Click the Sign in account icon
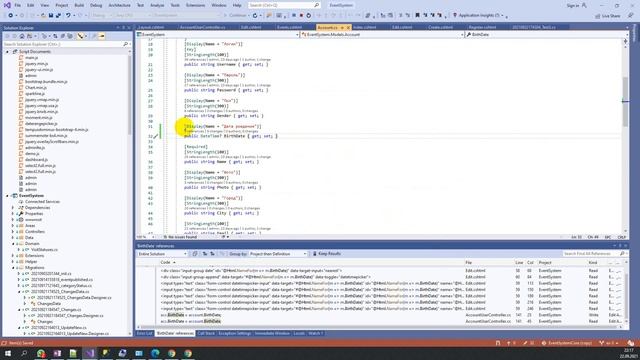Image resolution: width=640 pixels, height=360 pixels. [584, 5]
